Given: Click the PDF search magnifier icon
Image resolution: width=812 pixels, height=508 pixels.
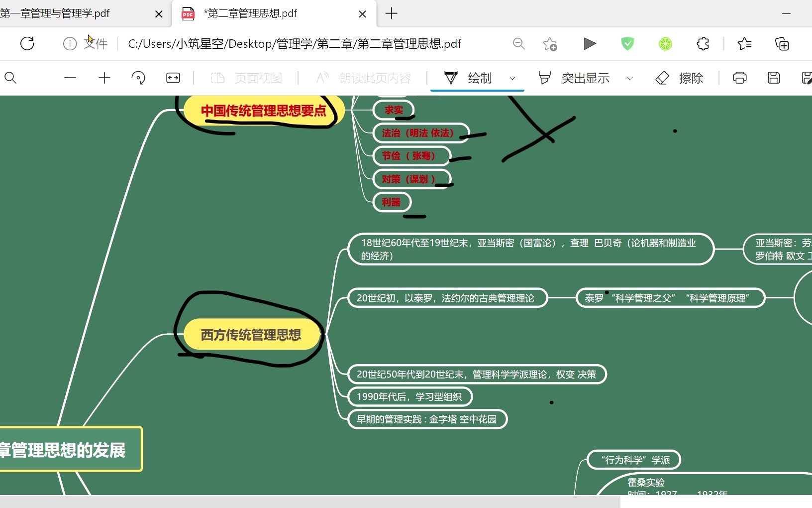Looking at the screenshot, I should point(10,78).
